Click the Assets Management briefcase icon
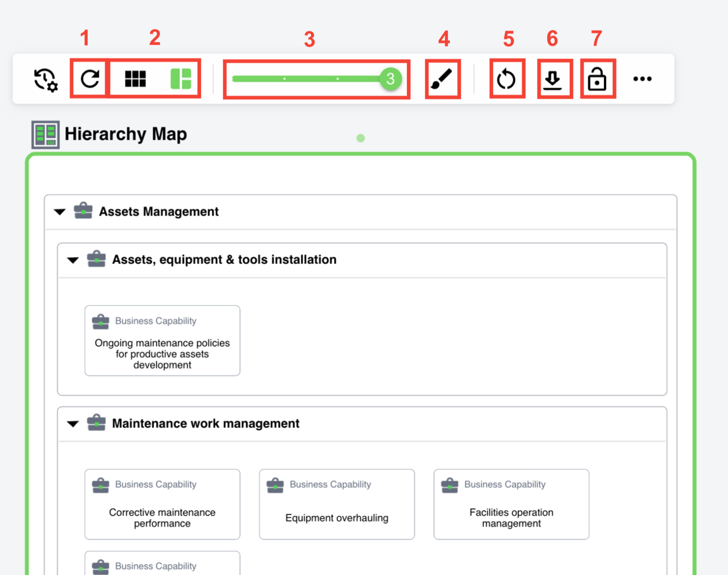 (83, 210)
